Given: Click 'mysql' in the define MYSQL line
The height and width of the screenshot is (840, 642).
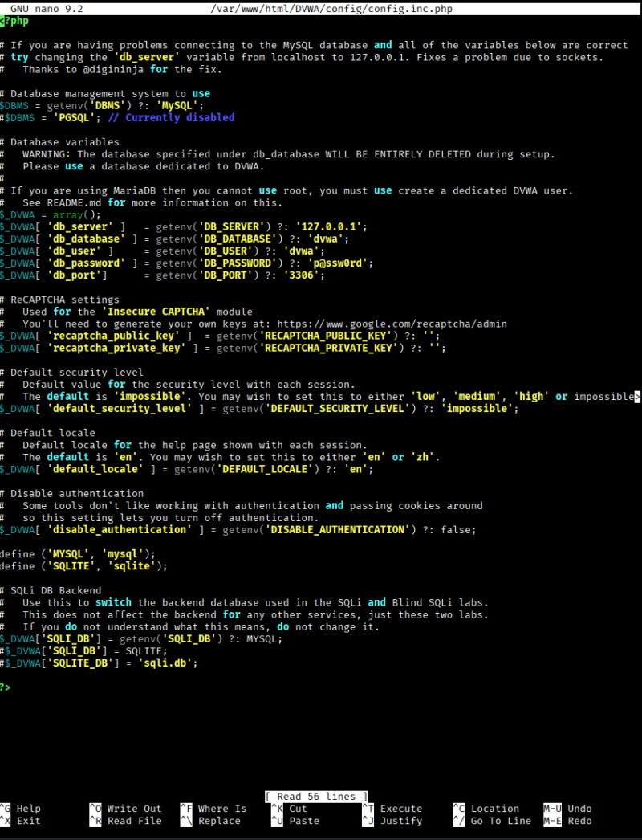Looking at the screenshot, I should pyautogui.click(x=123, y=554).
